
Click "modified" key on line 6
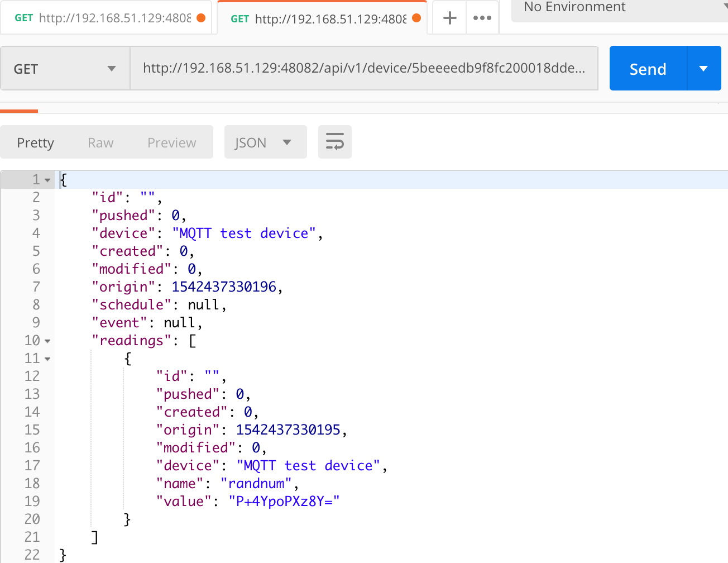tap(132, 269)
